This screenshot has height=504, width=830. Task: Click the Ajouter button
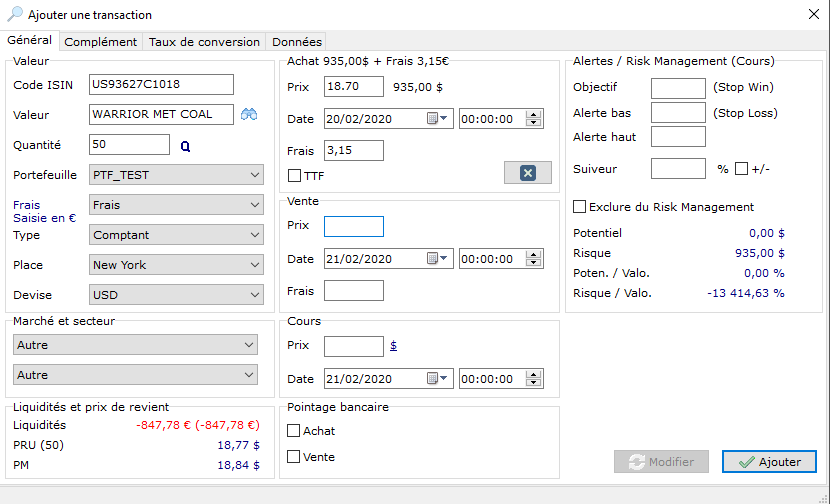pos(769,462)
